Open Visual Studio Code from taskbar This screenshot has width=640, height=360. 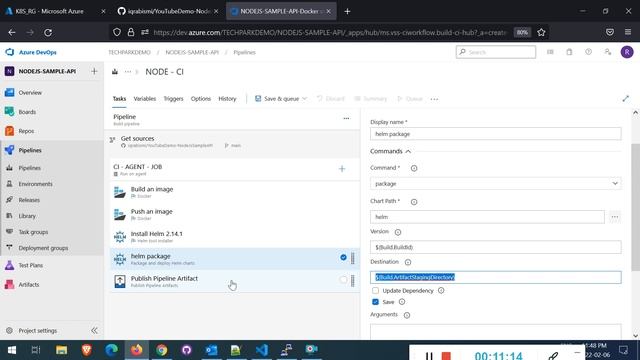click(x=261, y=350)
